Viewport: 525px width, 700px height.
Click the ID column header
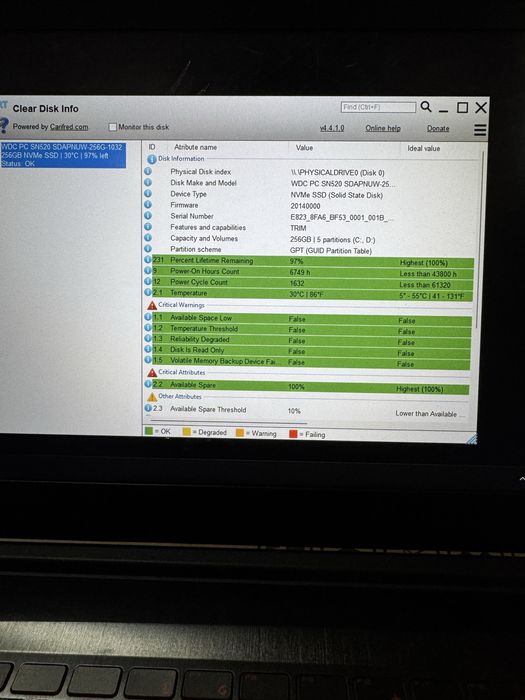pyautogui.click(x=152, y=147)
